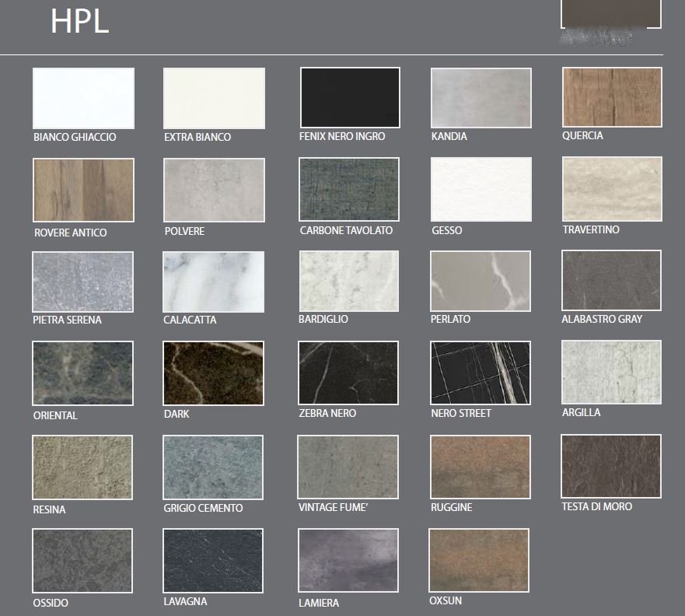Select the Bianco Ghiaccio swatch
Image resolution: width=685 pixels, height=616 pixels.
tap(83, 98)
